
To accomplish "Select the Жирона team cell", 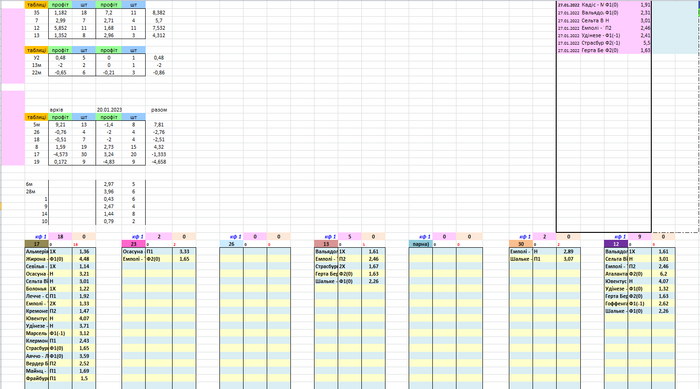I will pyautogui.click(x=37, y=259).
